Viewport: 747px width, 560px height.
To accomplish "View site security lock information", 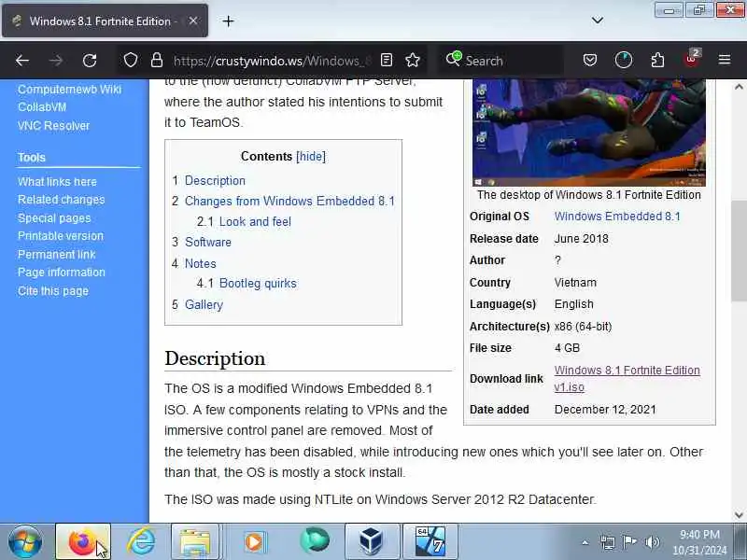I will point(157,61).
